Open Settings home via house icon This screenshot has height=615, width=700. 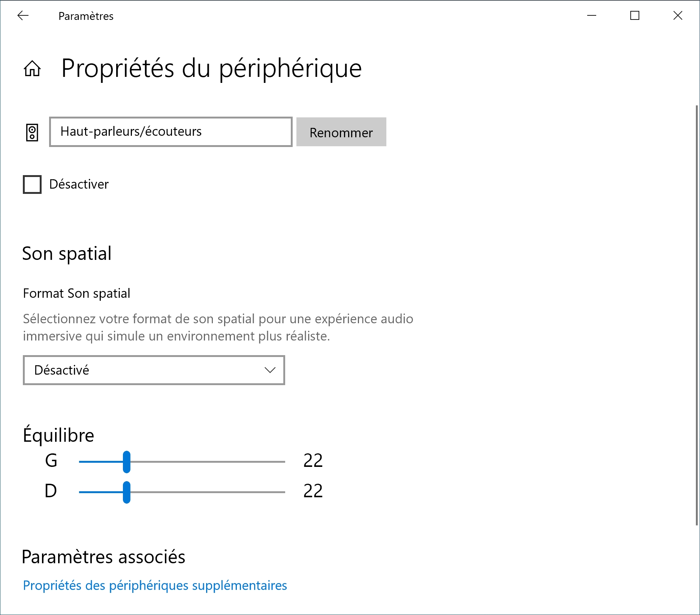(x=32, y=69)
